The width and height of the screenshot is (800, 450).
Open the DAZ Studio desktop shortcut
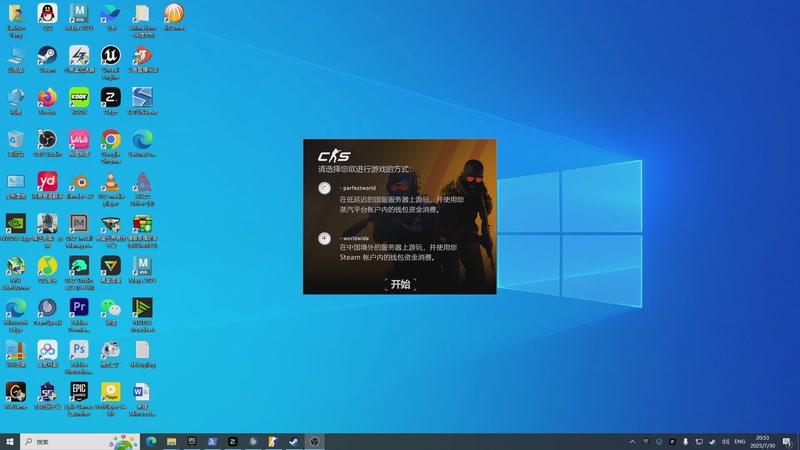(x=79, y=273)
